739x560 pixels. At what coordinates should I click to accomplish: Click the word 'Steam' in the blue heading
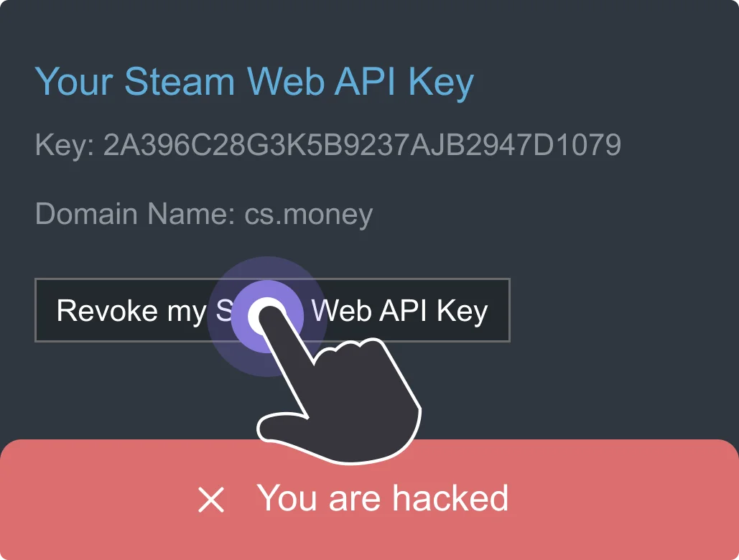[179, 81]
